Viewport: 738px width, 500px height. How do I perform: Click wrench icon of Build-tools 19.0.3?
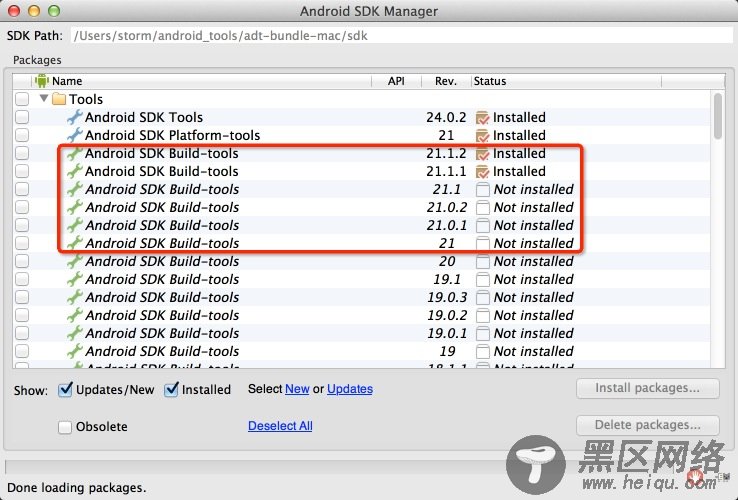(x=75, y=297)
